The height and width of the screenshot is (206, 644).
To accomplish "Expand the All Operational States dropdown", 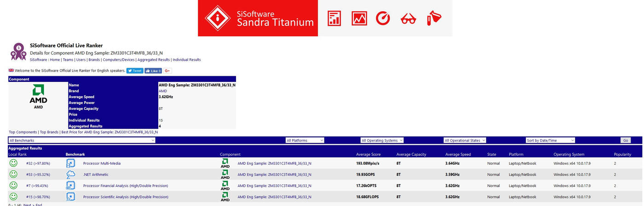I will pyautogui.click(x=465, y=140).
